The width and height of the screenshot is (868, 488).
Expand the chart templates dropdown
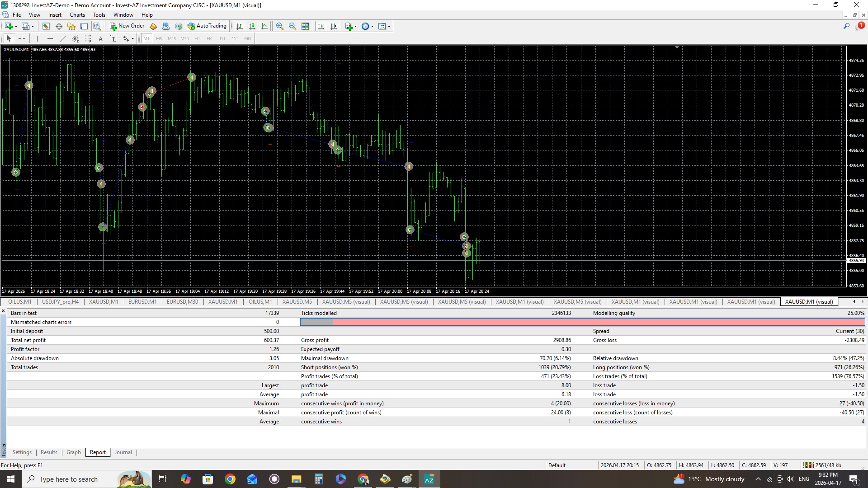pyautogui.click(x=389, y=26)
